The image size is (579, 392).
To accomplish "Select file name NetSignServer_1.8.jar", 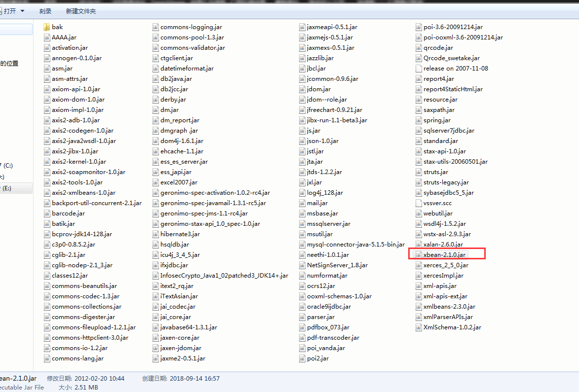I will tap(338, 265).
